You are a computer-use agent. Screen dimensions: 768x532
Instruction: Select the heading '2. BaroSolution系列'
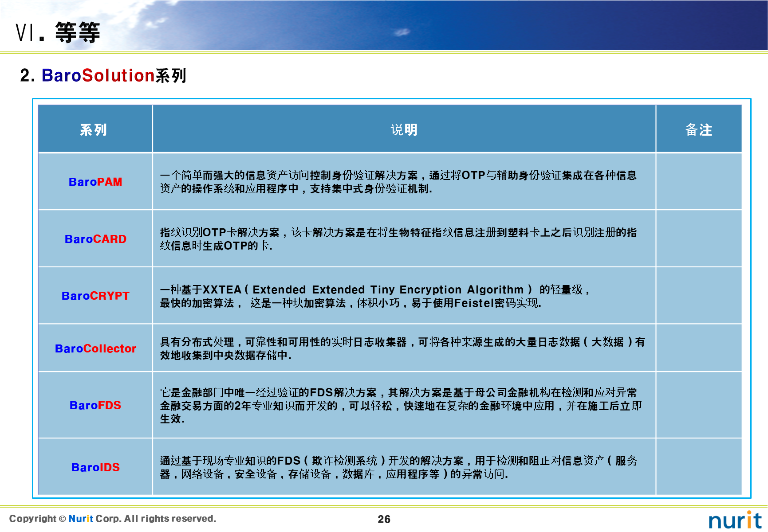click(103, 75)
